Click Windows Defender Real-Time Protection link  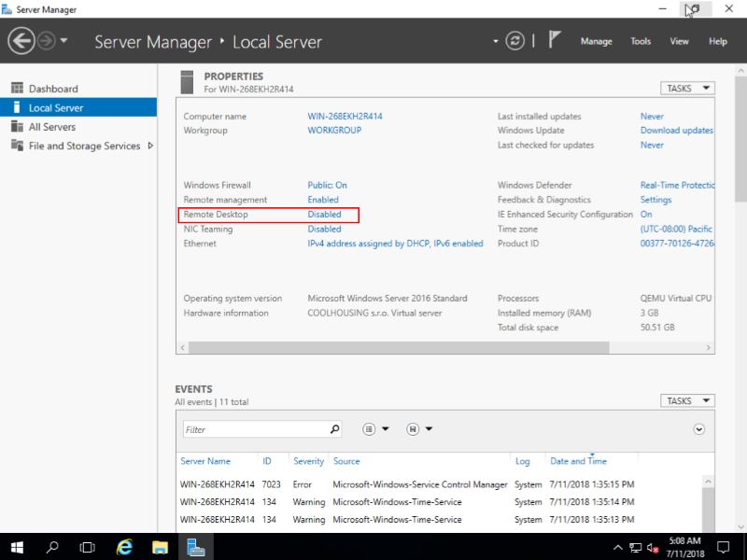click(x=677, y=185)
